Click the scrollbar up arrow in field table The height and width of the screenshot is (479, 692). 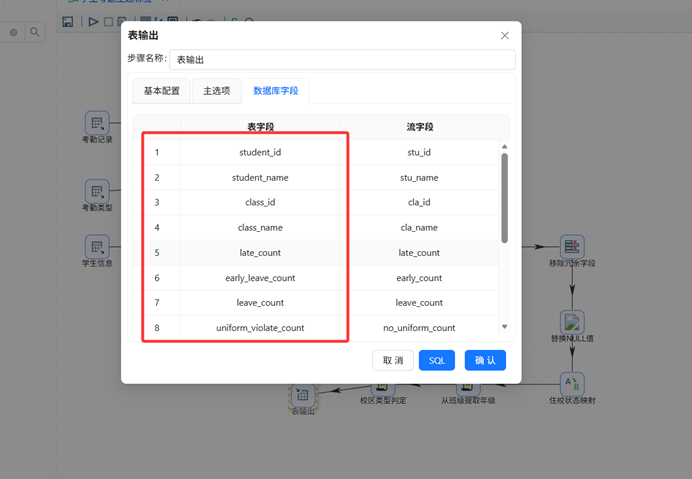point(504,147)
